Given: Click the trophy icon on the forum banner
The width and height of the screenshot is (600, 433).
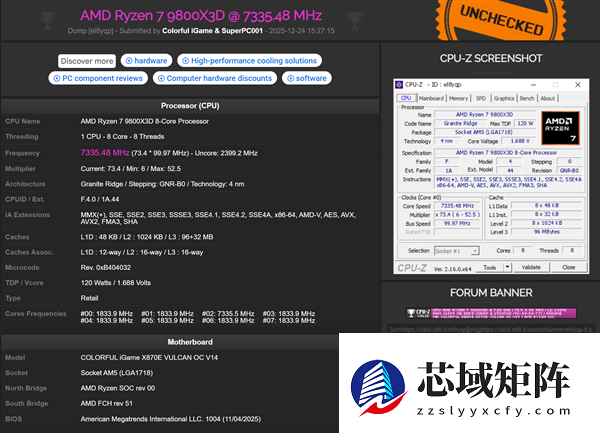Looking at the screenshot, I should point(411,313).
